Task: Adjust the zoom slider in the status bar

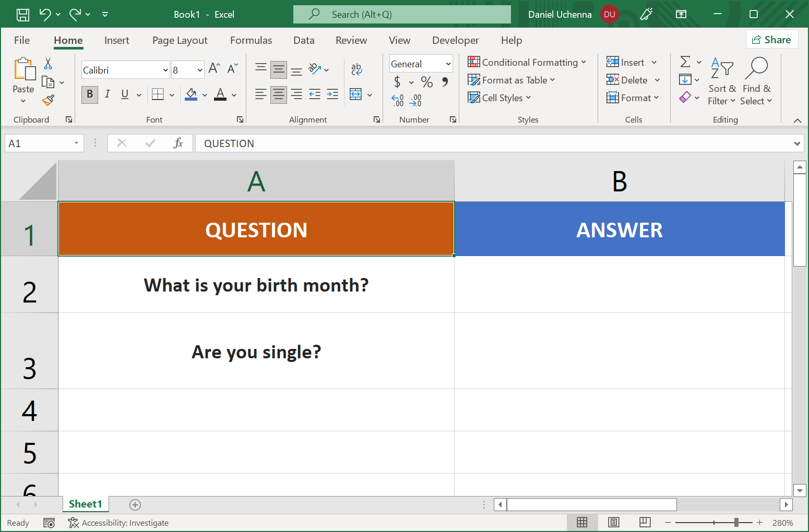Action: [x=736, y=522]
